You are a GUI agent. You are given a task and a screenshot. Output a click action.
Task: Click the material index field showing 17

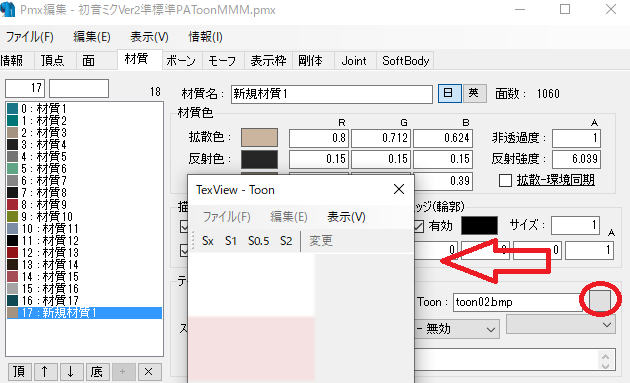[x=25, y=88]
